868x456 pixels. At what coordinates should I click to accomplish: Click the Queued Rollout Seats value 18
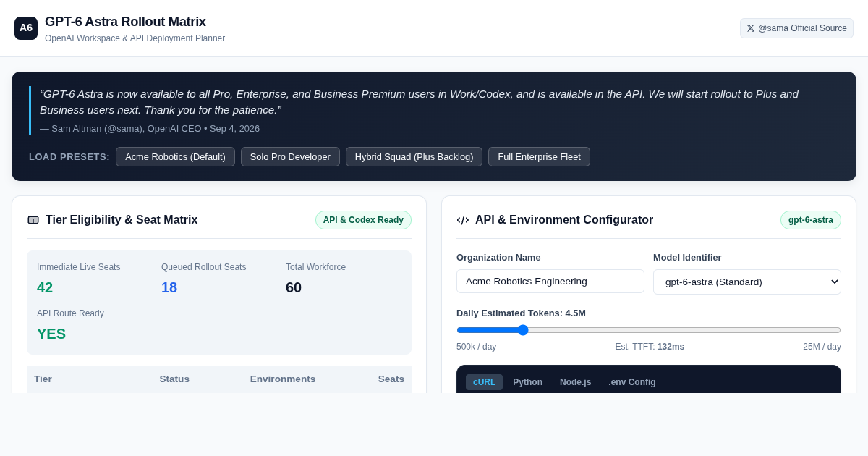click(x=169, y=287)
